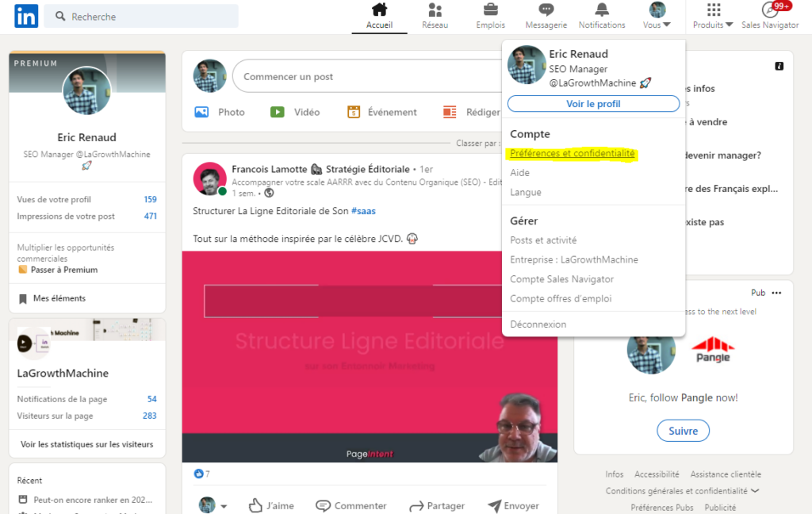Click the LinkedIn logo icon
The width and height of the screenshot is (812, 514).
(25, 16)
